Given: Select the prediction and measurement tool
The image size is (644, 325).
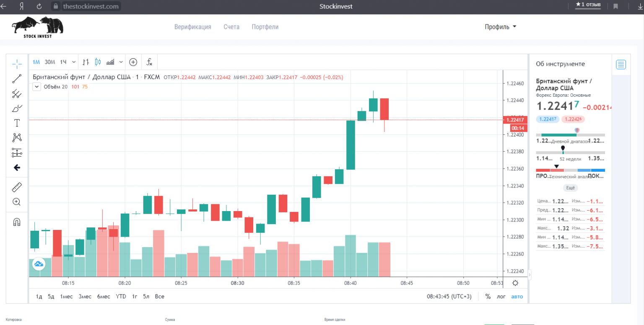Looking at the screenshot, I should (x=17, y=152).
